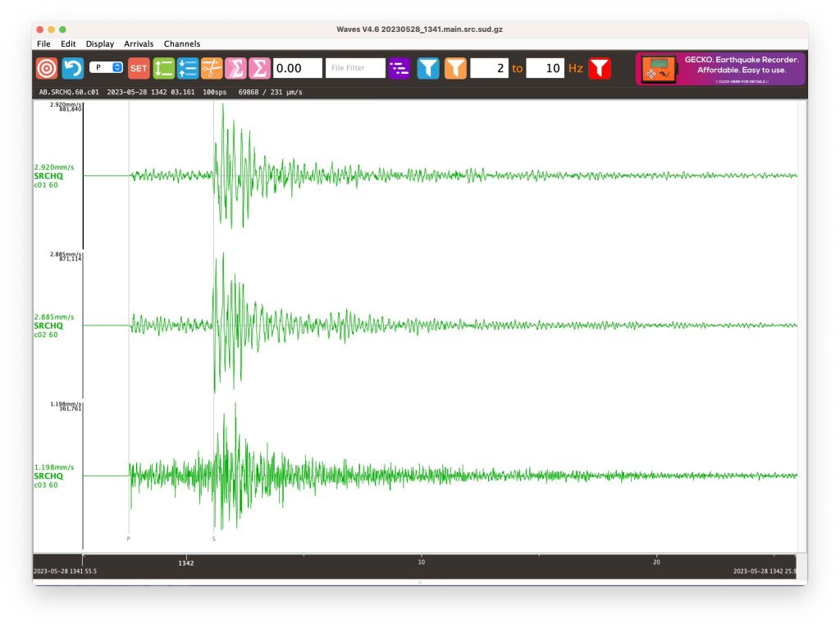Click the blue channel list spacing icon
Screen dimensions: 840x628
188,68
